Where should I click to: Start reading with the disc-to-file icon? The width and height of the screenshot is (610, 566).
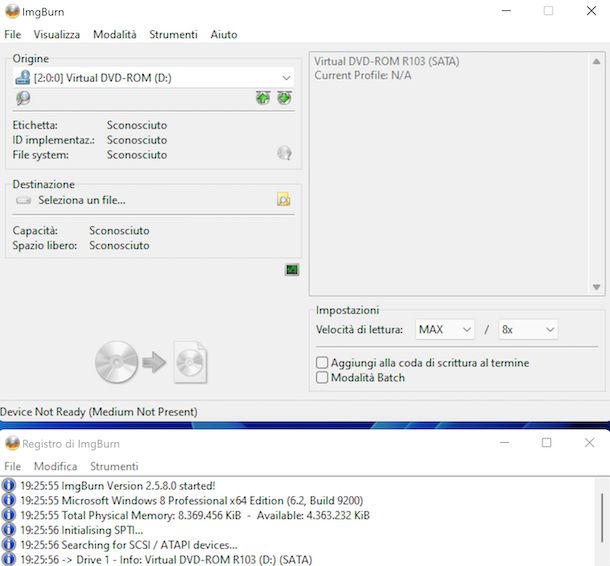151,362
